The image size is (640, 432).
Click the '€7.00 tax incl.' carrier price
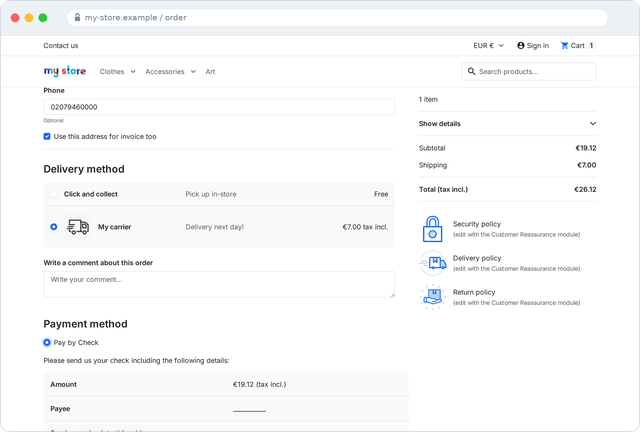[x=365, y=227]
